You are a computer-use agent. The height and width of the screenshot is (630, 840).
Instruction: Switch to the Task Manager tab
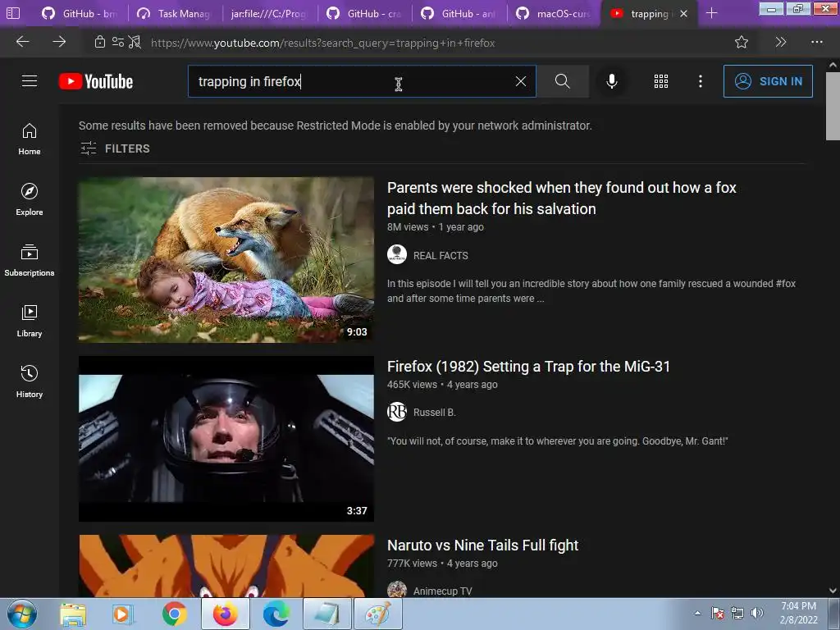click(176, 13)
